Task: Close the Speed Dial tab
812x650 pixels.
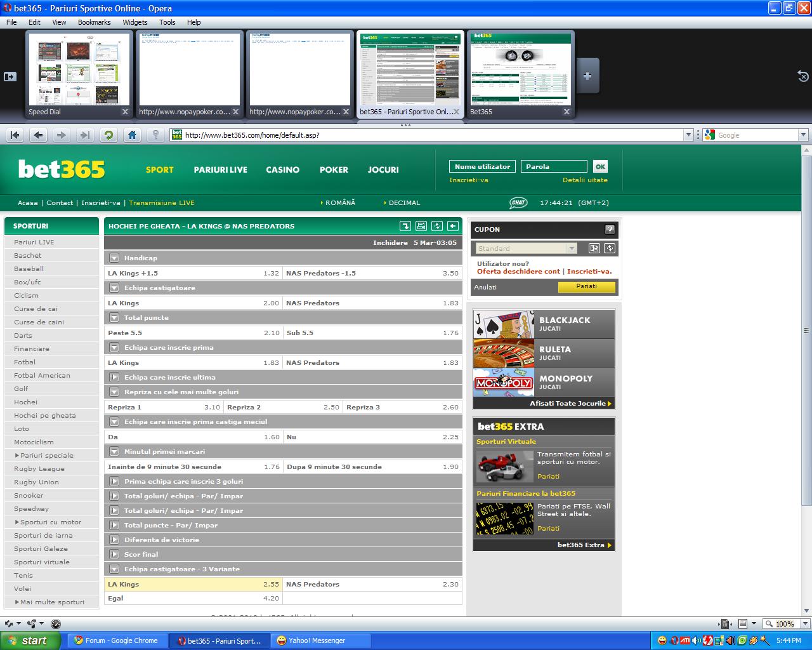Action: [x=125, y=112]
